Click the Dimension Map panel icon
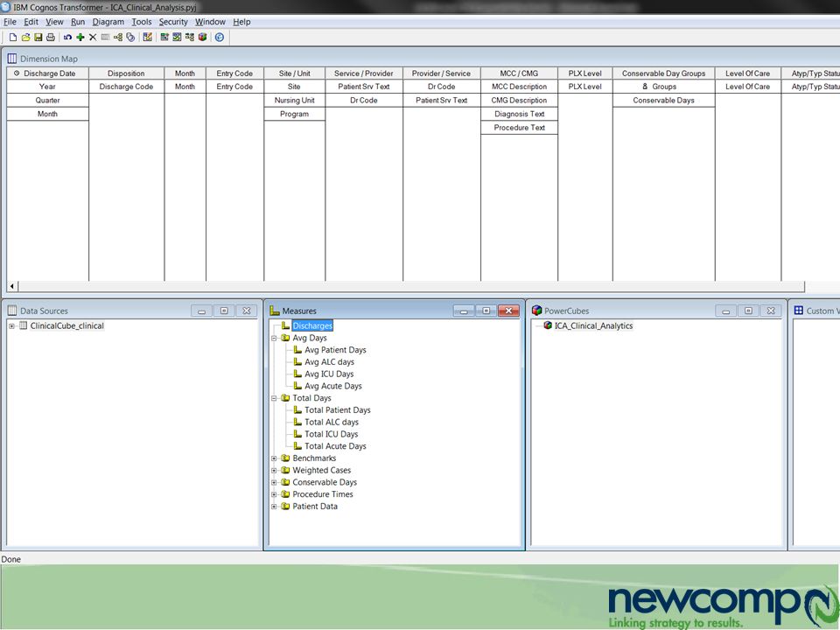 point(11,59)
